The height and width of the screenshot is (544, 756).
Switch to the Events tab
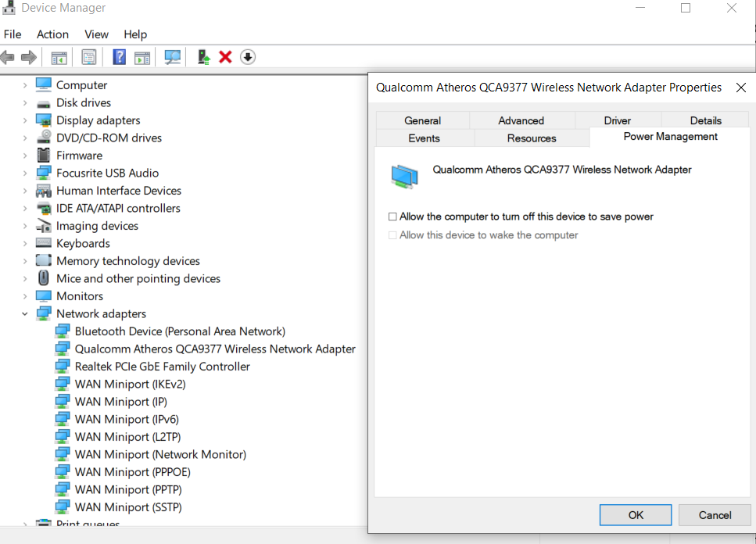tap(425, 138)
